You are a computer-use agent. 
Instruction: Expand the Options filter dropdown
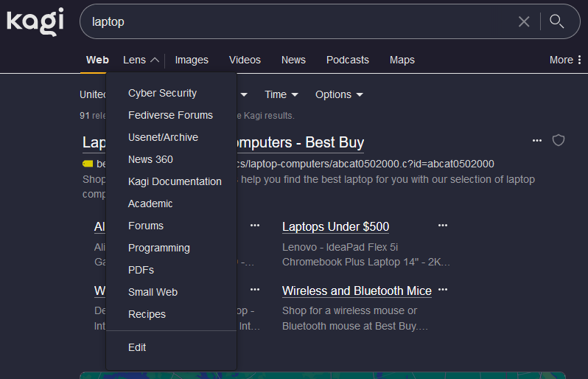coord(339,94)
